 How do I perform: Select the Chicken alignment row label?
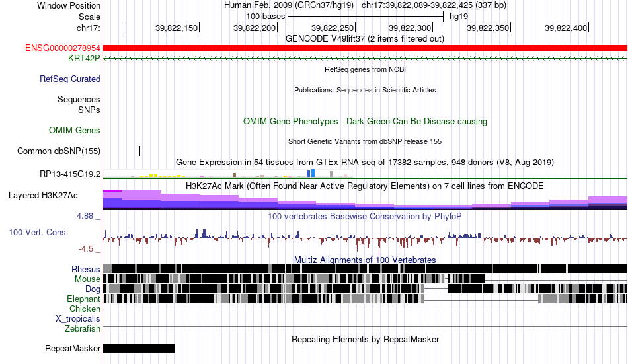click(x=85, y=309)
